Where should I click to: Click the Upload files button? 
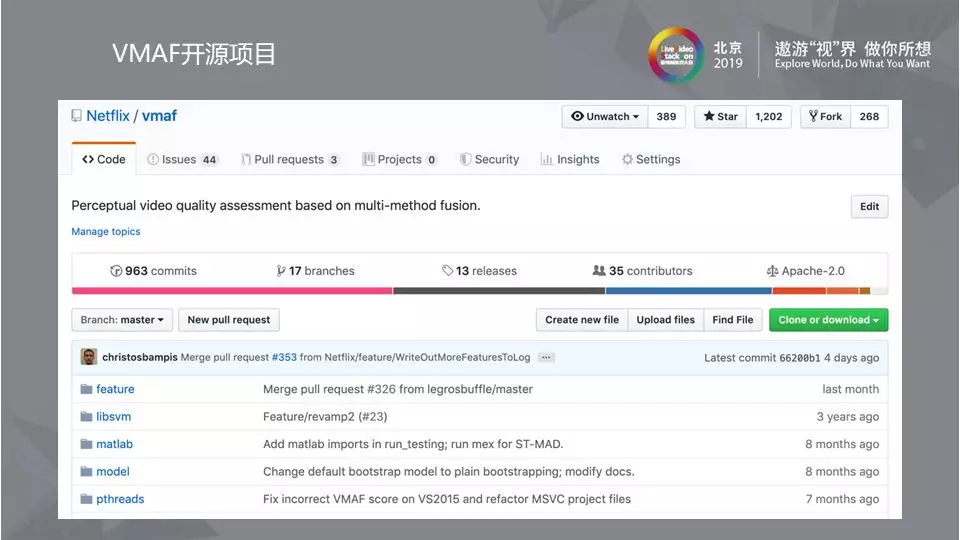(x=666, y=320)
